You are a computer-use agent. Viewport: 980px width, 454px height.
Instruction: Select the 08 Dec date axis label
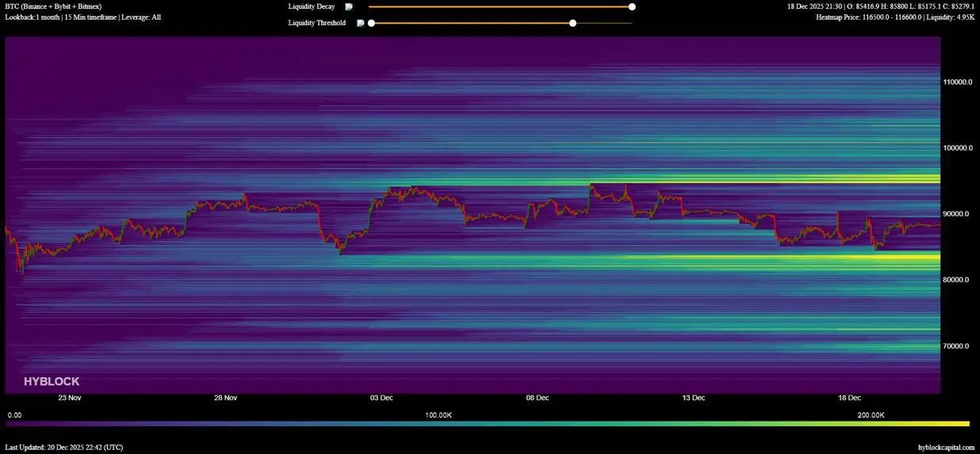tap(538, 398)
